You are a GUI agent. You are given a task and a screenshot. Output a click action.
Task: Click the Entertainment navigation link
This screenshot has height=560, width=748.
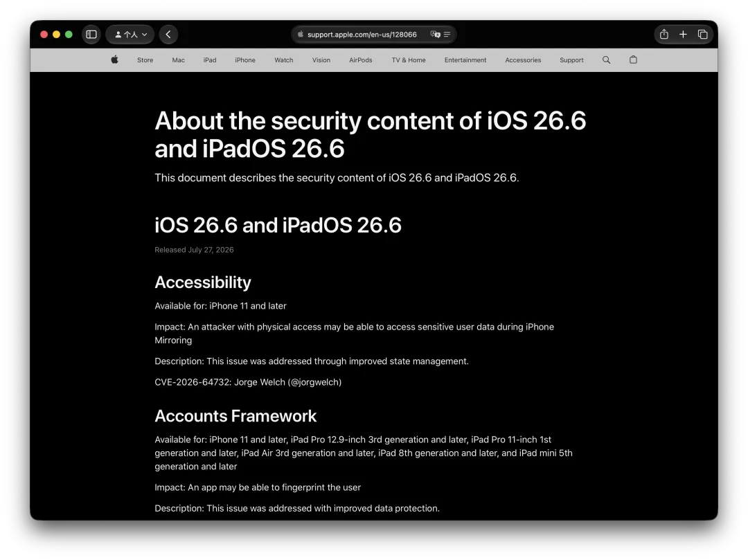pyautogui.click(x=465, y=60)
